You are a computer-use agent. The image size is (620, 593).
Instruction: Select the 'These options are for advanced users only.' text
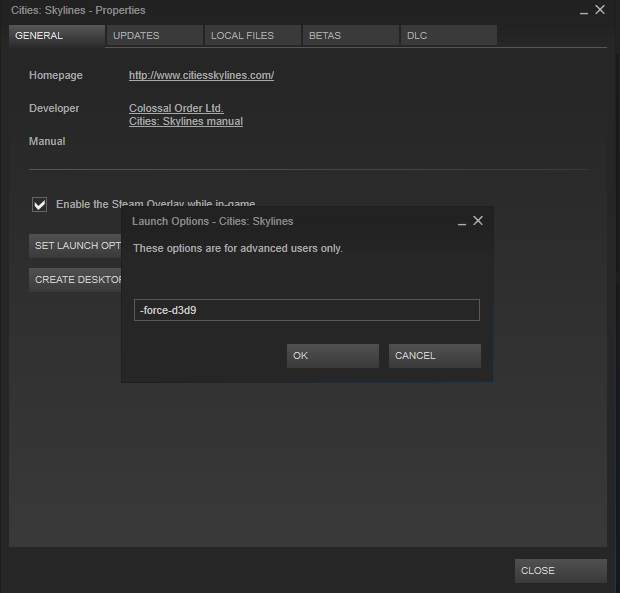[238, 249]
